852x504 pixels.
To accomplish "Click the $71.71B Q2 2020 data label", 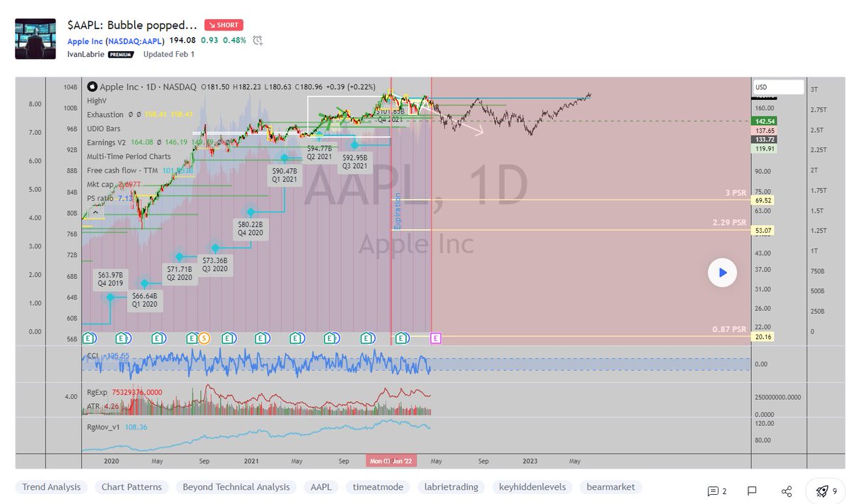I will click(x=180, y=273).
